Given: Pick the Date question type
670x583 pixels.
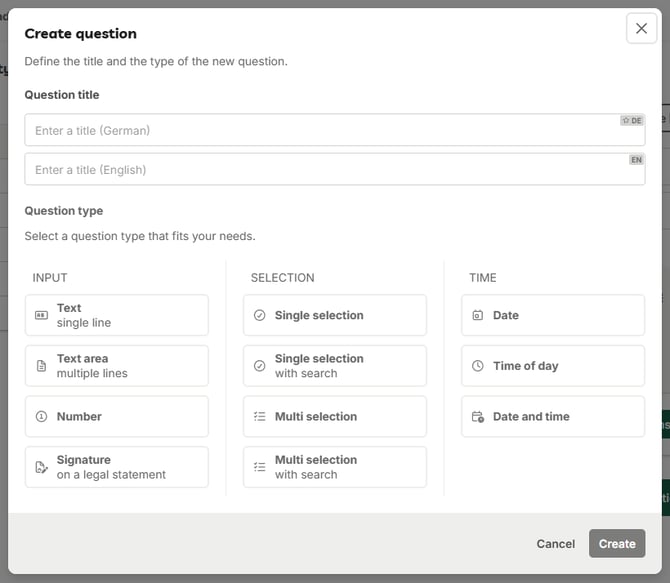Looking at the screenshot, I should point(553,315).
